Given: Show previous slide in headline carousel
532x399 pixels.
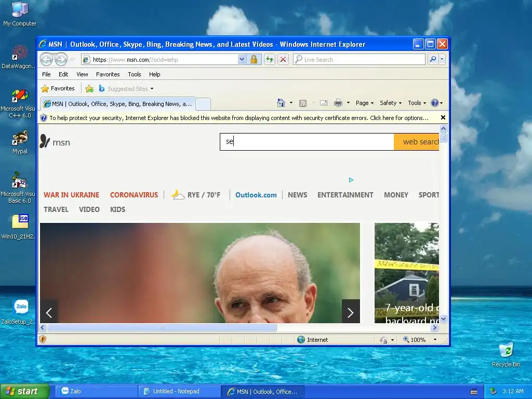Looking at the screenshot, I should pos(49,312).
